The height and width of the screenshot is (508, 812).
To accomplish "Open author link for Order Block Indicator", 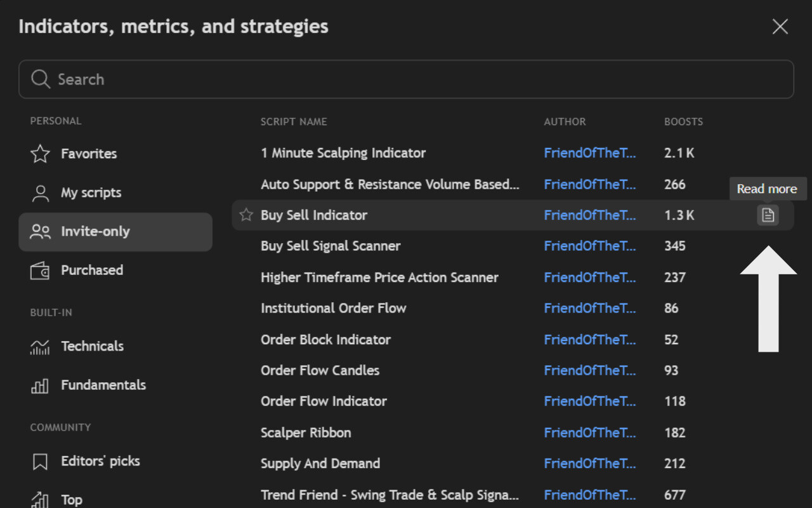I will click(590, 340).
